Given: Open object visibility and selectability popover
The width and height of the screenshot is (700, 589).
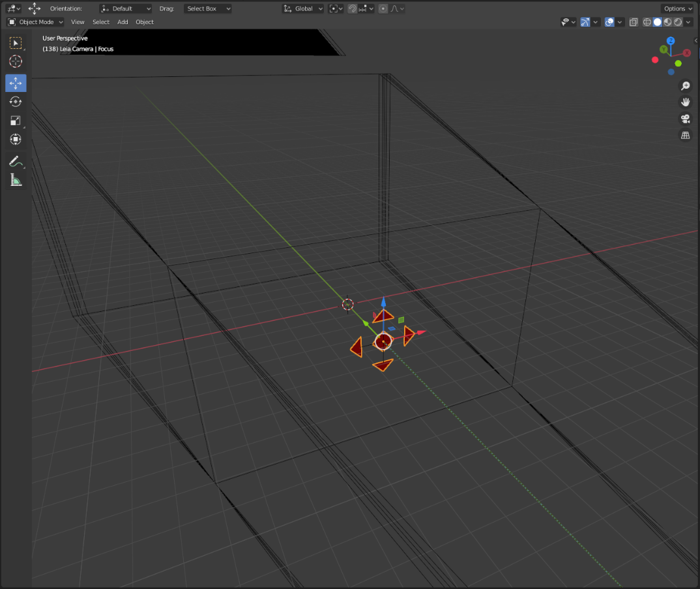Looking at the screenshot, I should 568,22.
